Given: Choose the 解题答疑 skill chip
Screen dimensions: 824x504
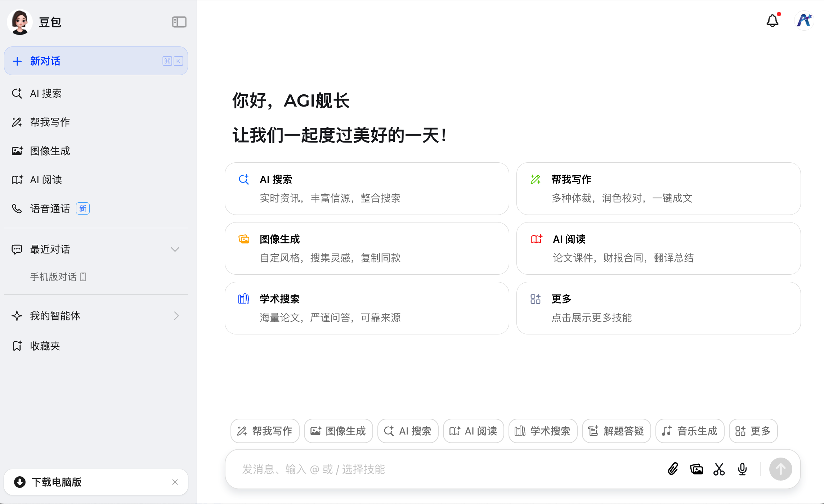Looking at the screenshot, I should (x=616, y=431).
